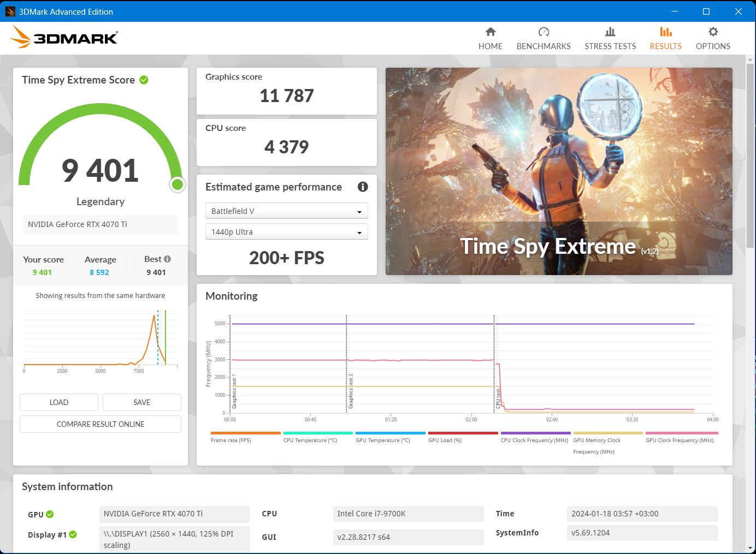Viewport: 756px width, 554px height.
Task: Toggle the GPU Temperature legend swatch
Action: click(391, 433)
